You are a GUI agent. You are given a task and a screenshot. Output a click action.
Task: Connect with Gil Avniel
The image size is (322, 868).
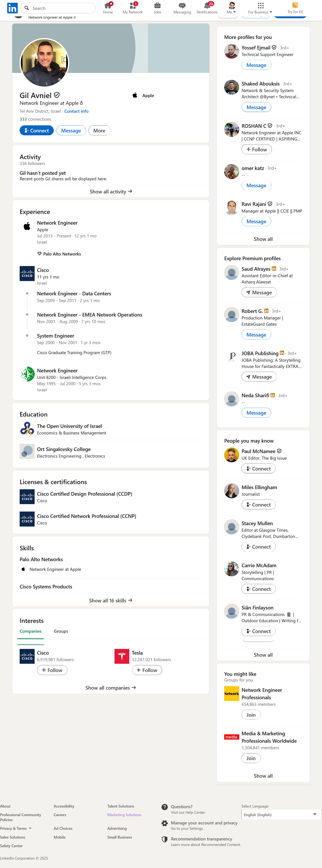pos(36,131)
